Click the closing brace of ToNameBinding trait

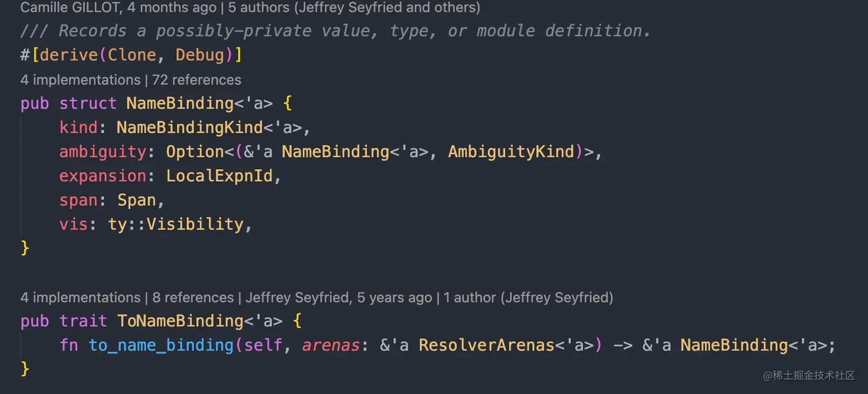[x=25, y=369]
